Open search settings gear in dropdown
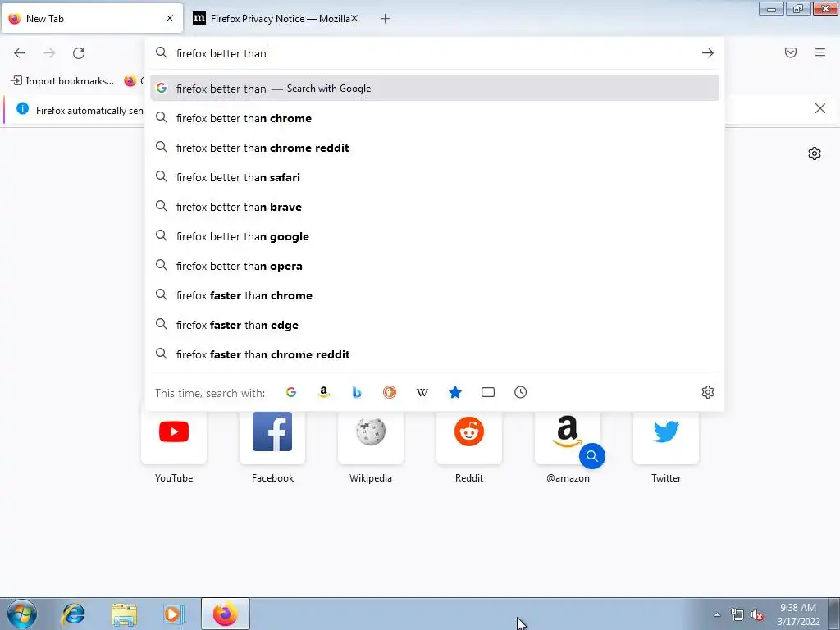 coord(708,392)
